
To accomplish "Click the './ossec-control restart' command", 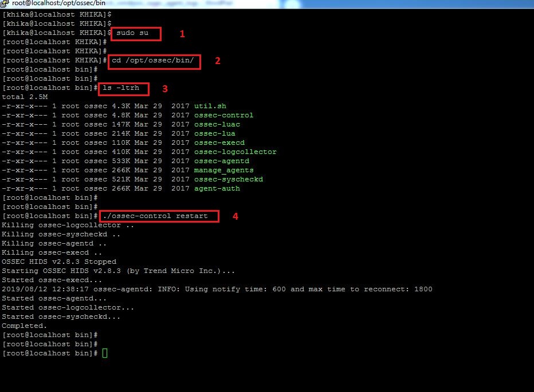I will [x=155, y=216].
